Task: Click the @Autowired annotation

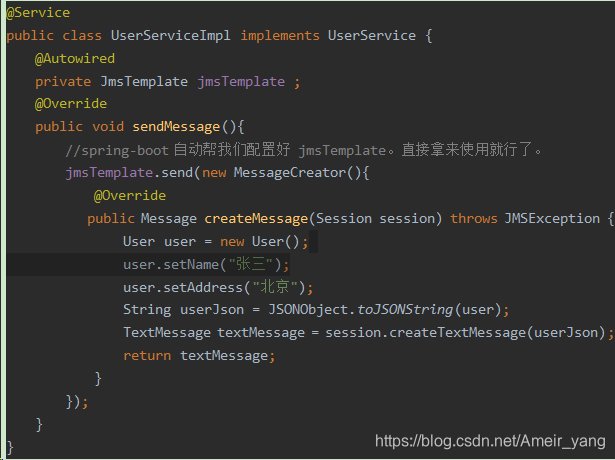Action: coord(75,59)
